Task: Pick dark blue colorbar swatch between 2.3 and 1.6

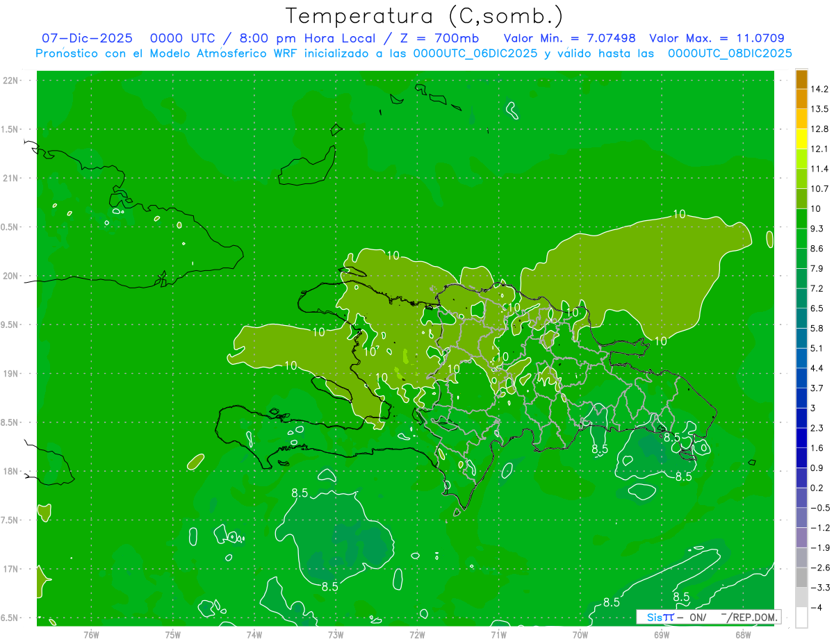Action: [801, 438]
